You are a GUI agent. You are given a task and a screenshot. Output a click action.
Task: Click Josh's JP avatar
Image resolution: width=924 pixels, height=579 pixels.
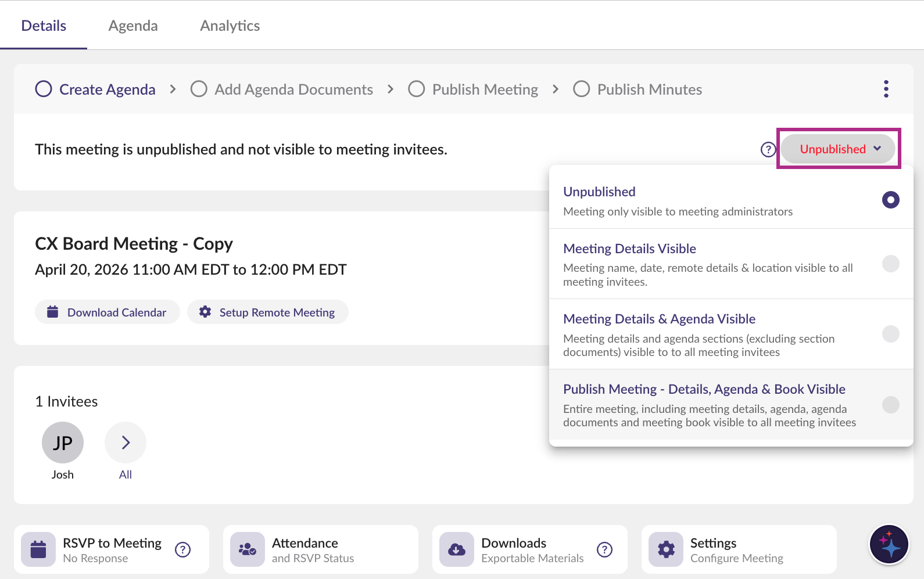coord(63,443)
